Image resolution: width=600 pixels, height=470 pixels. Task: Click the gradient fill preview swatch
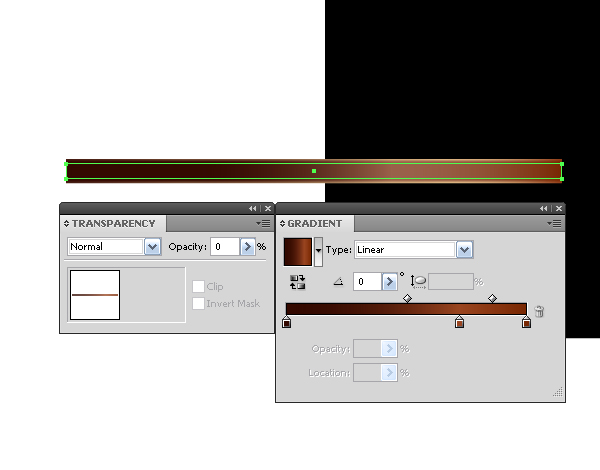coord(298,251)
